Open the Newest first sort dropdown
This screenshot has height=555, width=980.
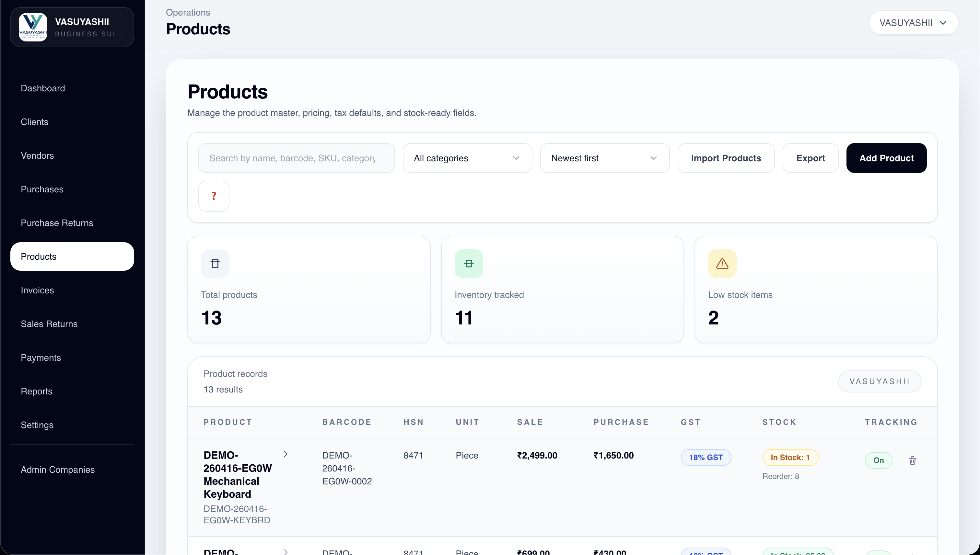tap(605, 158)
